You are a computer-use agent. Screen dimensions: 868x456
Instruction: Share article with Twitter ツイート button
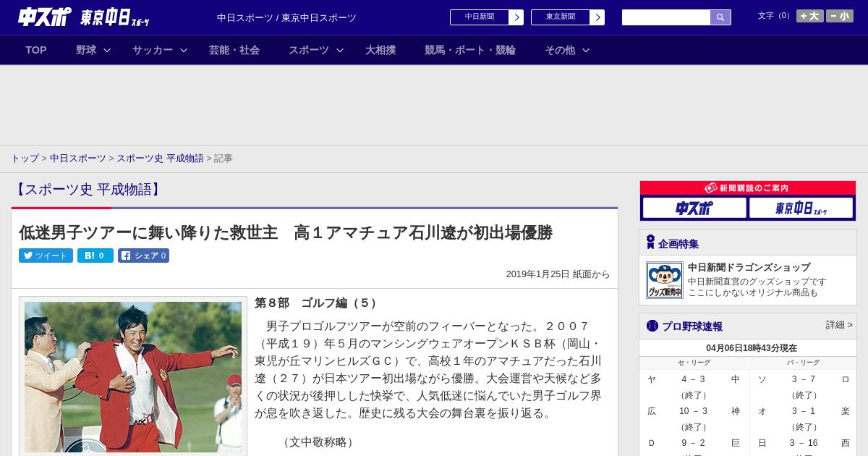(x=46, y=256)
